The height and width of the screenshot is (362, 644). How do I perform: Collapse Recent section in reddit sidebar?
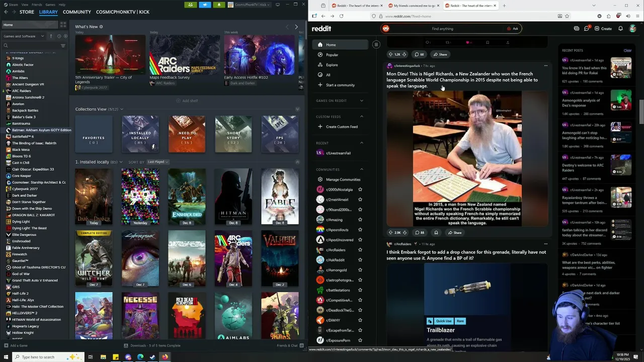(x=361, y=143)
